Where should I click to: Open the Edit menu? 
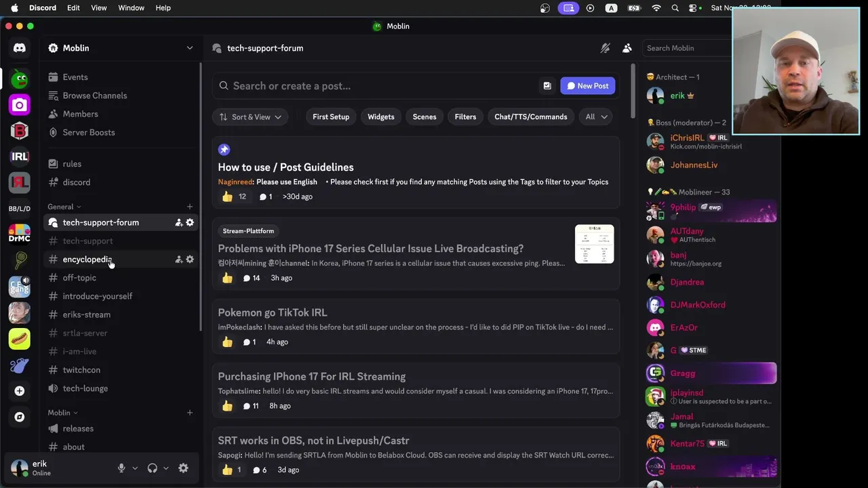click(x=73, y=8)
